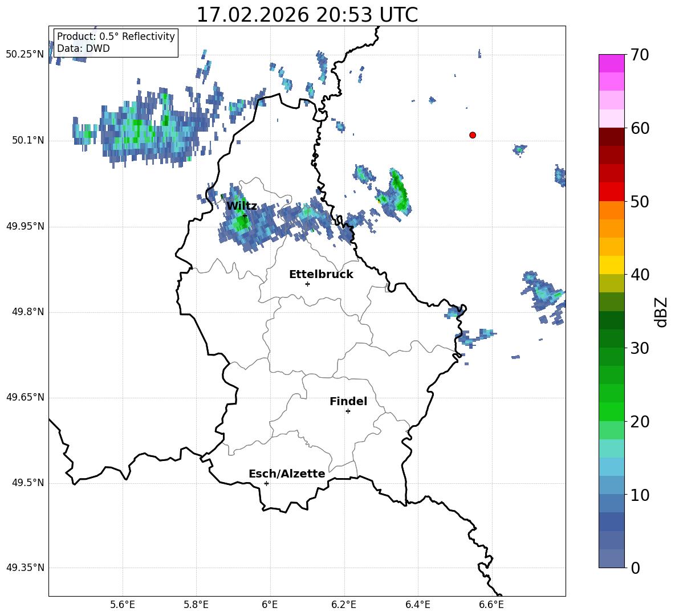The image size is (675, 616).
Task: Click the 'Data: DWD' legend line
Action: pos(83,48)
